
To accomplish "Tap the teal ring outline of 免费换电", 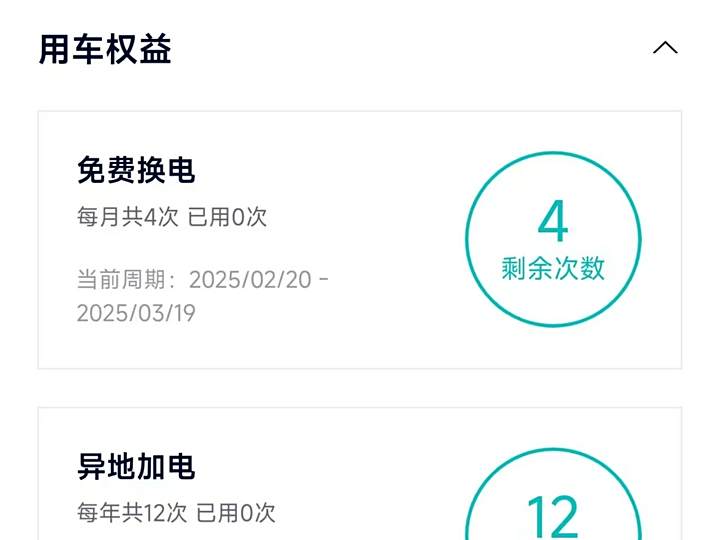I will [x=468, y=240].
